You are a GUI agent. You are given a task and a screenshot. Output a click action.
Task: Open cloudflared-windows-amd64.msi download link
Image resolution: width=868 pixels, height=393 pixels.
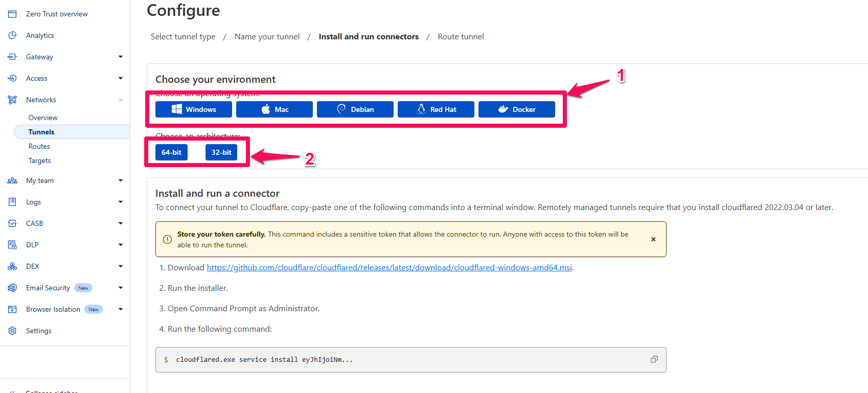389,268
